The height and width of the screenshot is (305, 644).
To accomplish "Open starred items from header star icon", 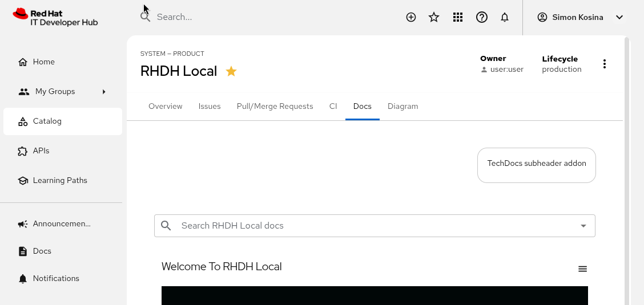I will click(x=434, y=17).
